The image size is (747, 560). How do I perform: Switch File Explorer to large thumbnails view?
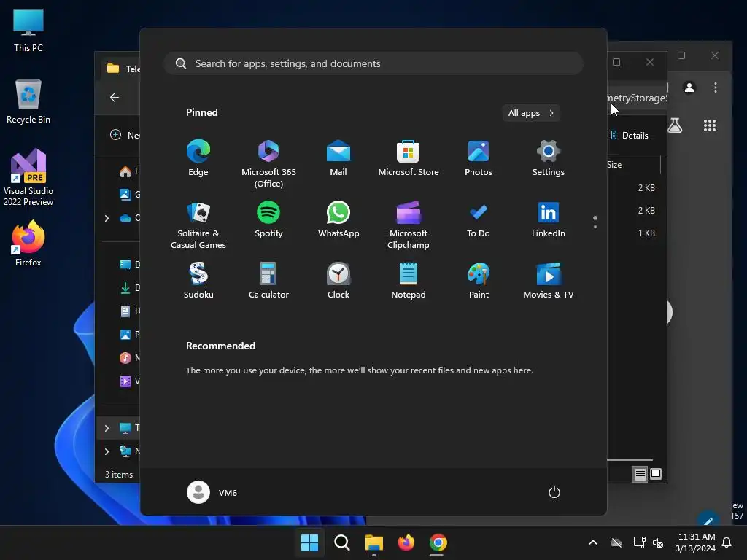pyautogui.click(x=656, y=474)
